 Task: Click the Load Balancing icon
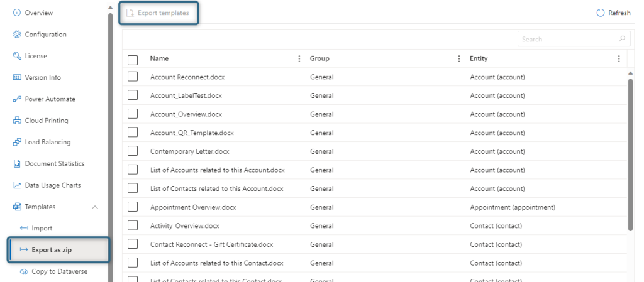(17, 142)
